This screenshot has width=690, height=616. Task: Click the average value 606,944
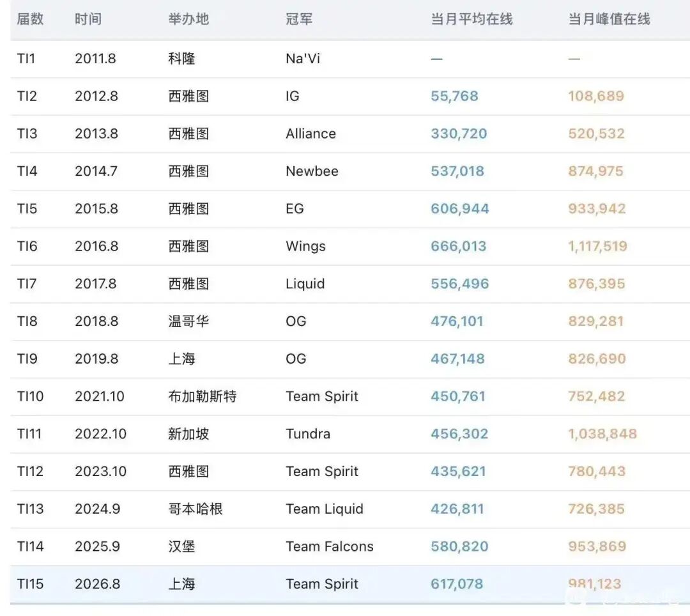click(x=460, y=208)
